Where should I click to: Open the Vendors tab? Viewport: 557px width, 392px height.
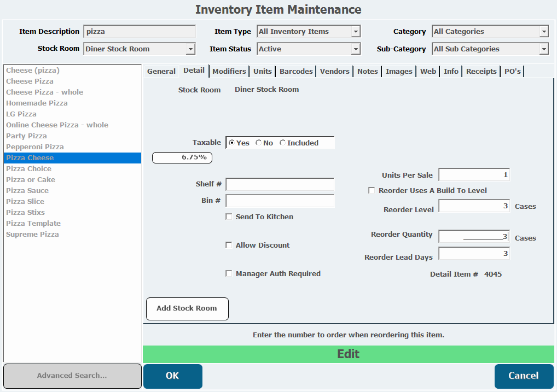(334, 71)
